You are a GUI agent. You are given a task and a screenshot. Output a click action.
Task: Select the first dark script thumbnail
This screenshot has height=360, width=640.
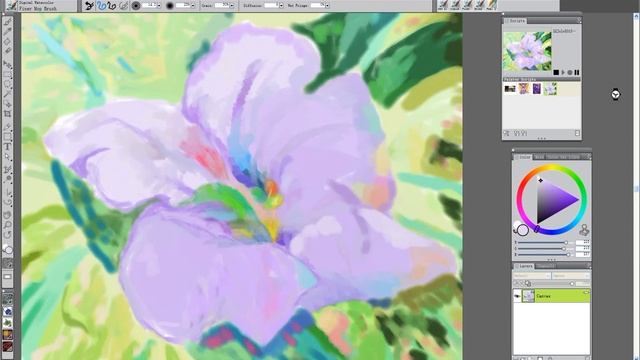pyautogui.click(x=510, y=89)
